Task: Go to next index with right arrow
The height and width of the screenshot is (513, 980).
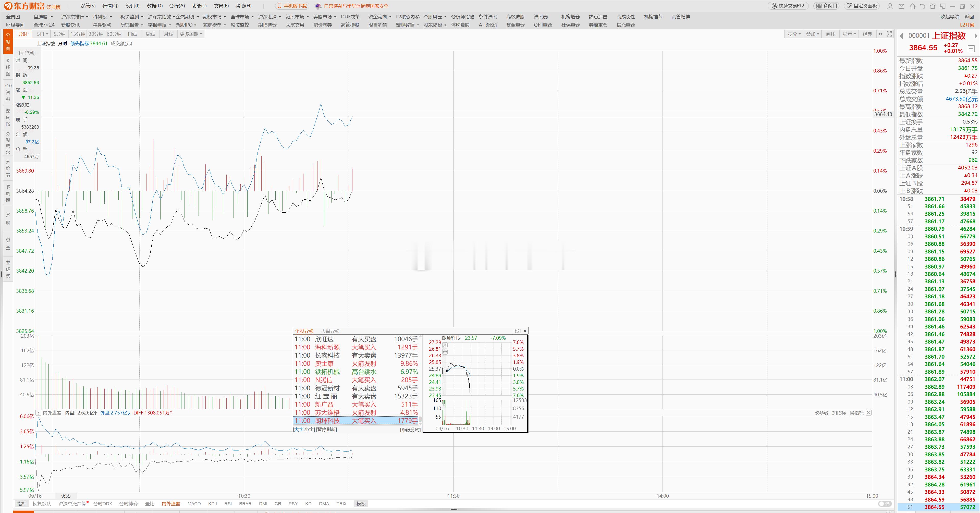Action: (976, 36)
